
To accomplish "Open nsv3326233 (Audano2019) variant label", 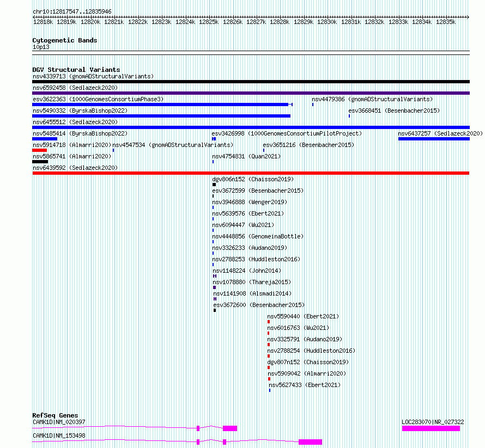I will click(x=250, y=248).
